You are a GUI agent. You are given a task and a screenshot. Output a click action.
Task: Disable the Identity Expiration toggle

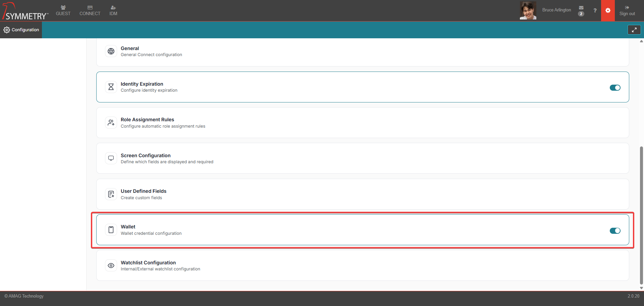(615, 88)
